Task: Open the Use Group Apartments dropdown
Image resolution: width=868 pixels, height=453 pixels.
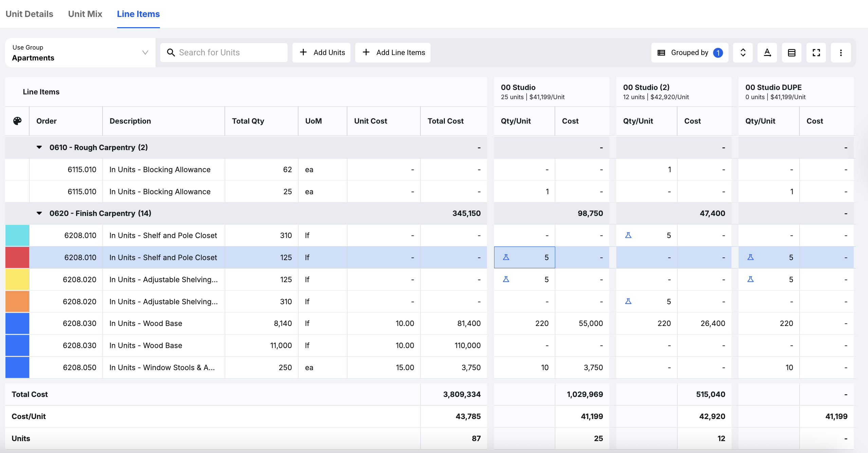Action: [x=80, y=53]
